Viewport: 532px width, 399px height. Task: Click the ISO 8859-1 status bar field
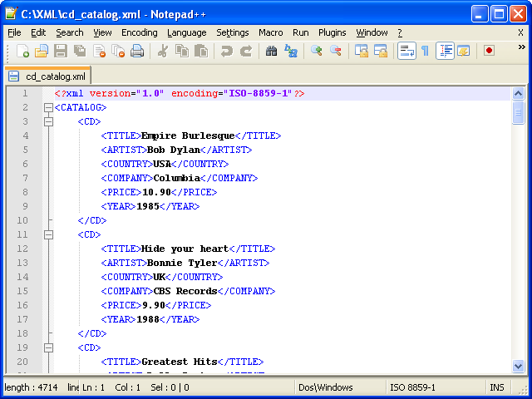click(412, 387)
